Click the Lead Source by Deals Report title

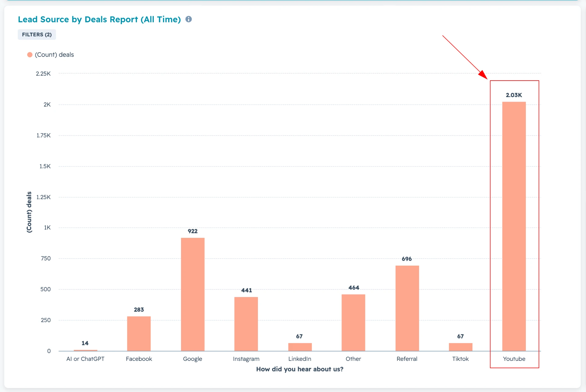coord(99,19)
